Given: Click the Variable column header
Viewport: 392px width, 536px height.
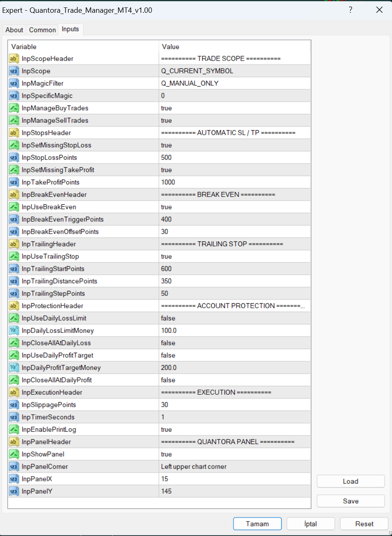Looking at the screenshot, I should 84,47.
